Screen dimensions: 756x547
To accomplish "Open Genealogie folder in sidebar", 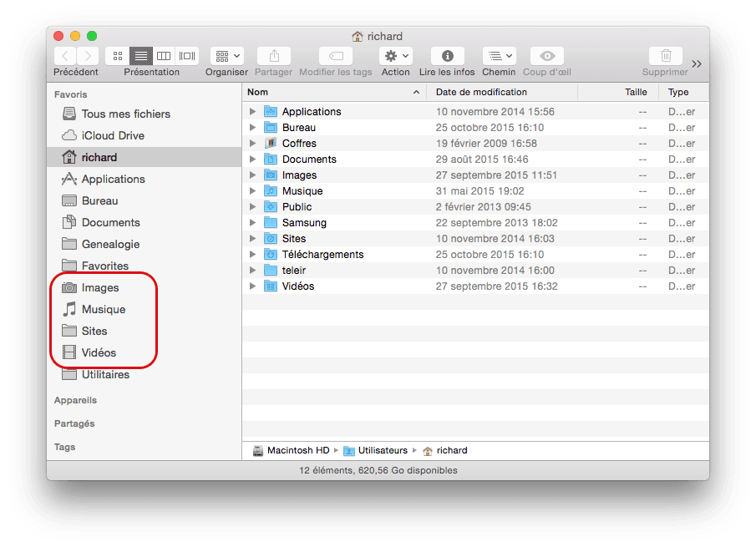I will [x=145, y=244].
